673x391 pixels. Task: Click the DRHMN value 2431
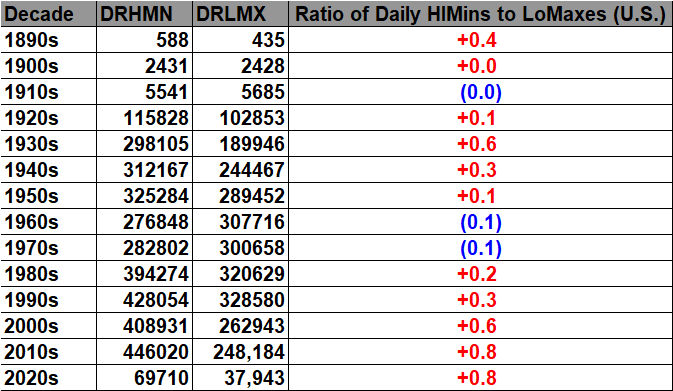point(167,67)
